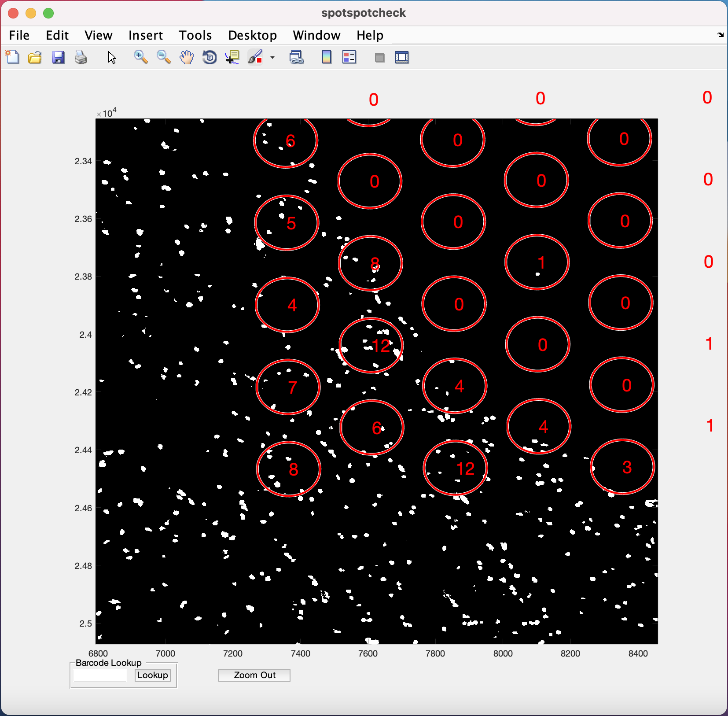728x716 pixels.
Task: Click inside the Barcode Lookup text field
Action: 100,675
